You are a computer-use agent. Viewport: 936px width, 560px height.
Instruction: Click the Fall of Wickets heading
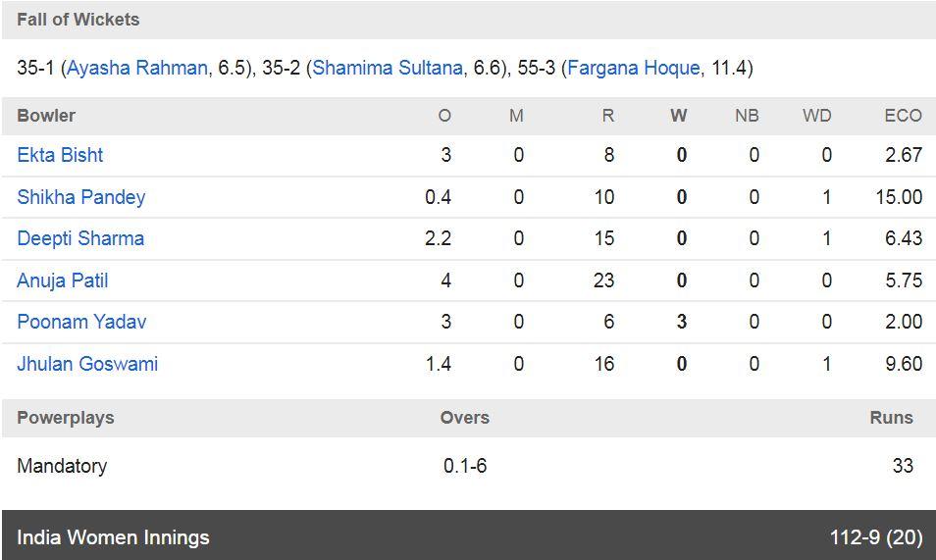click(78, 20)
